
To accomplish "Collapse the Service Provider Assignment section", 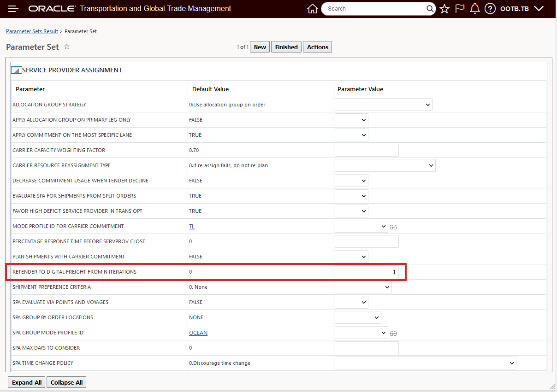I will point(16,70).
